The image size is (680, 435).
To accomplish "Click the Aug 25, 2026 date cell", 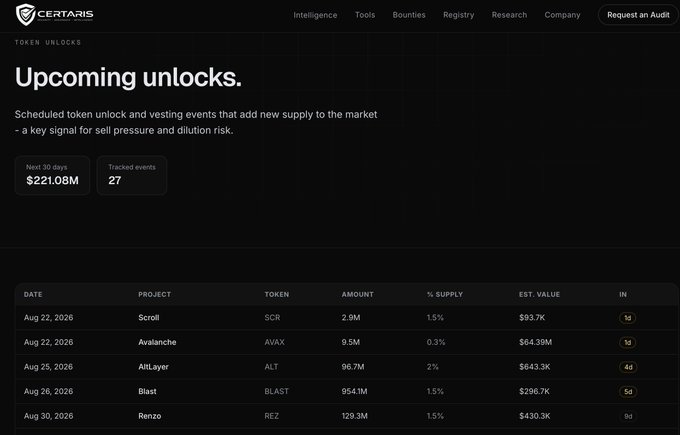I will tap(48, 367).
